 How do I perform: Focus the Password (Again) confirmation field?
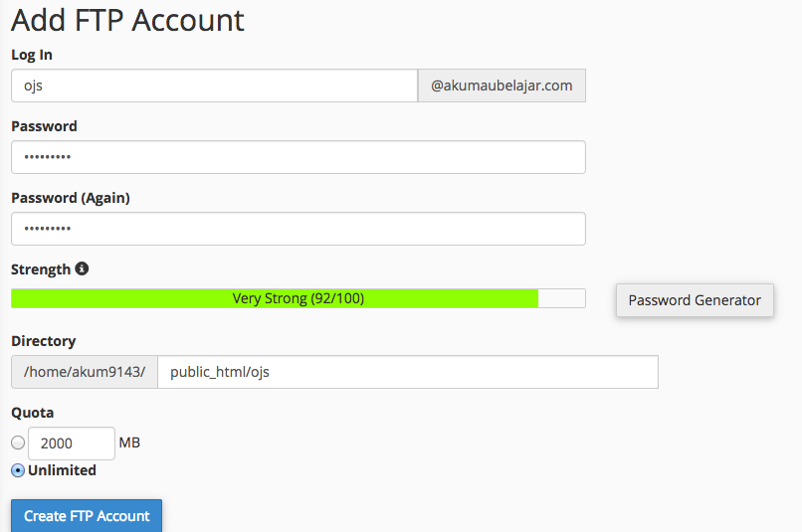point(298,229)
